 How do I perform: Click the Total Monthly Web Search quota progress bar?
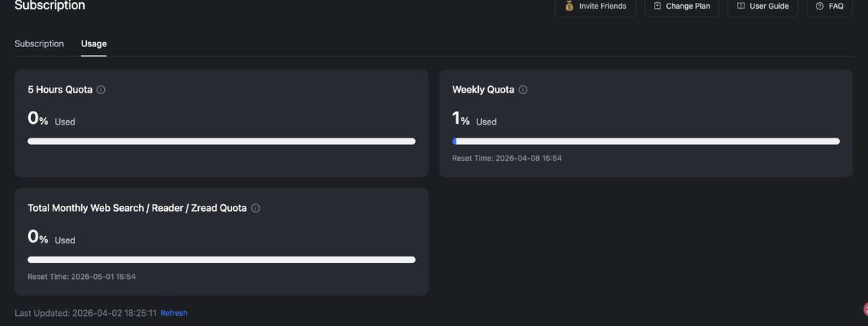pos(221,259)
